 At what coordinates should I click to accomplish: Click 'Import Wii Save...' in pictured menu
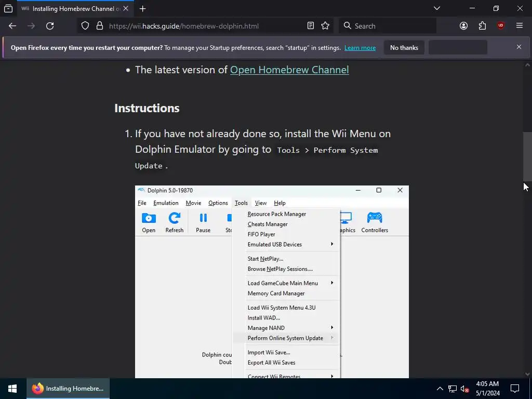269,353
